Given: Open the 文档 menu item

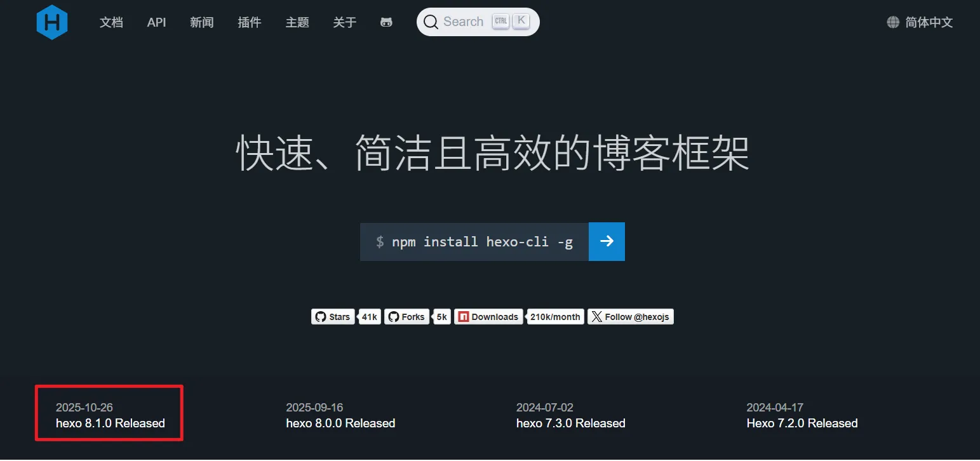Looking at the screenshot, I should [111, 22].
